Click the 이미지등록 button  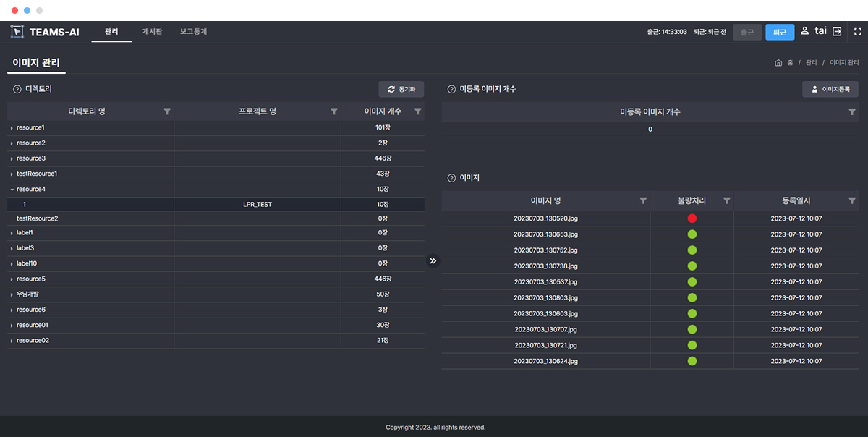(830, 89)
